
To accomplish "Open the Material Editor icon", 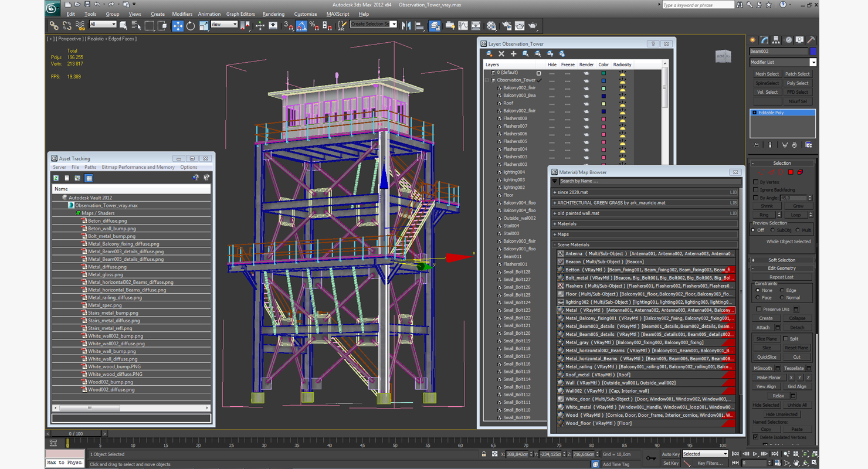I will point(491,25).
